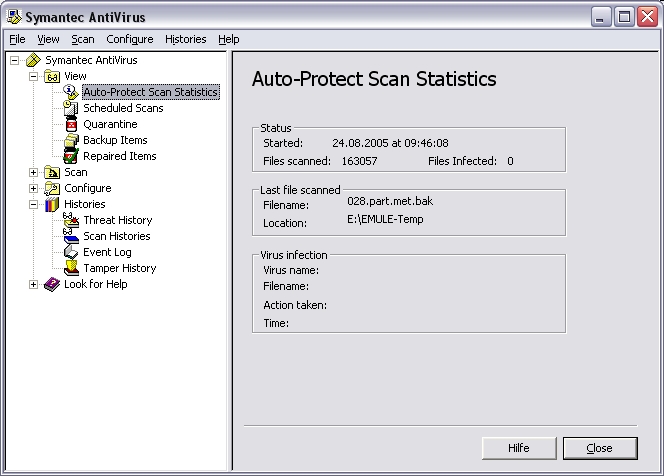Select Event Log in the tree
Image resolution: width=664 pixels, height=476 pixels.
tap(107, 252)
